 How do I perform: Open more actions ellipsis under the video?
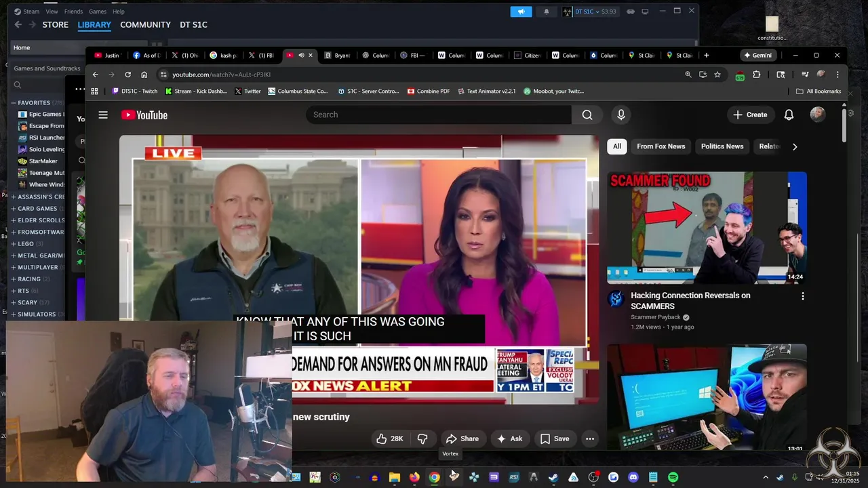pos(590,439)
